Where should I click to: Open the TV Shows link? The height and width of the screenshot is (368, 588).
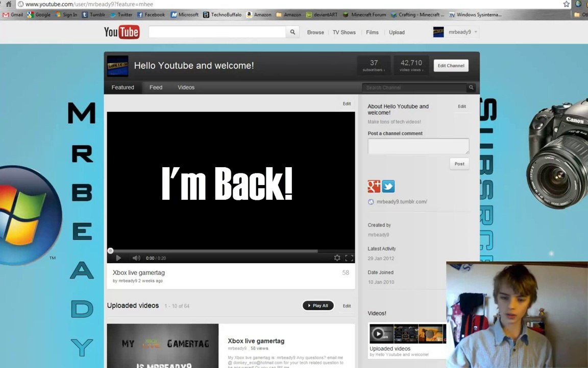click(x=344, y=32)
